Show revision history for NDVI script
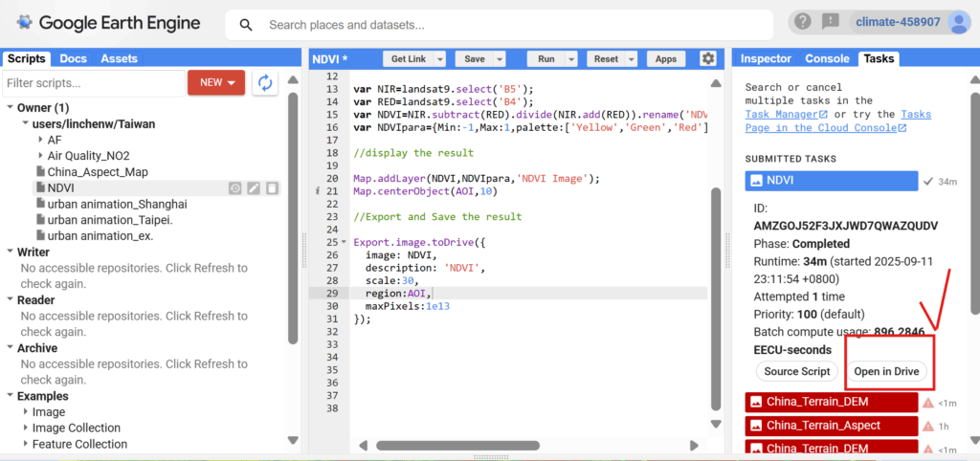This screenshot has height=461, width=980. pos(234,188)
